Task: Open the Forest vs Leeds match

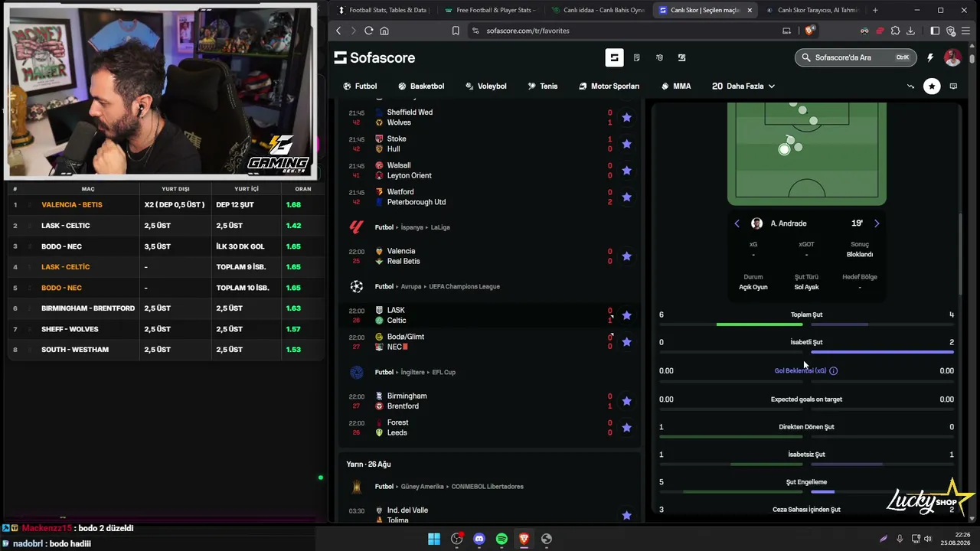Action: point(490,428)
